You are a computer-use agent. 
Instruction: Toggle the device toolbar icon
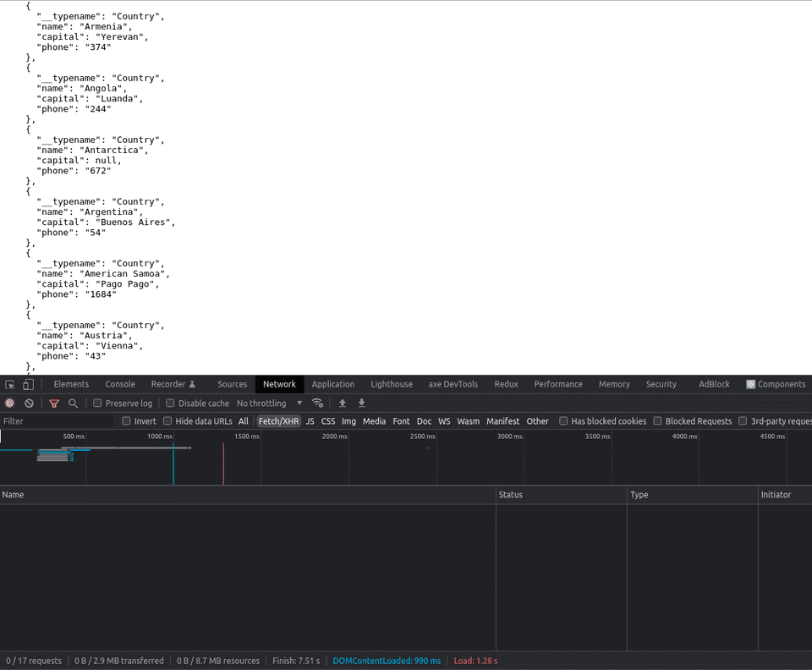28,384
